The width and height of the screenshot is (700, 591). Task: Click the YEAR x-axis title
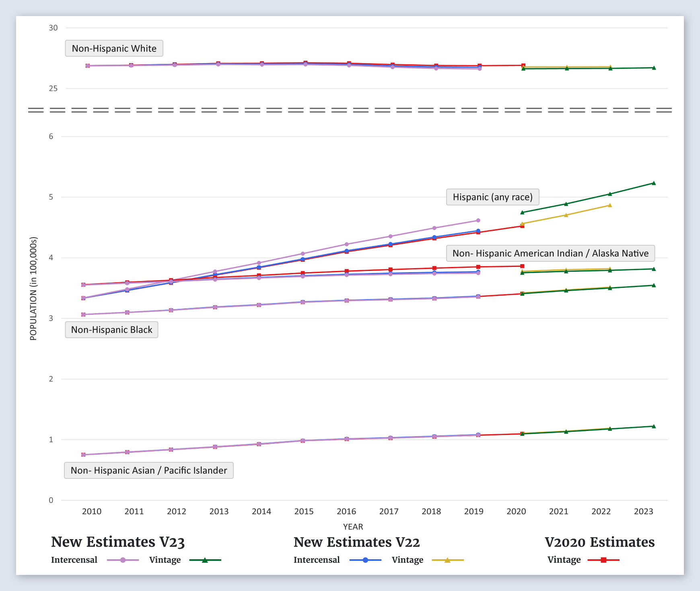pos(353,527)
